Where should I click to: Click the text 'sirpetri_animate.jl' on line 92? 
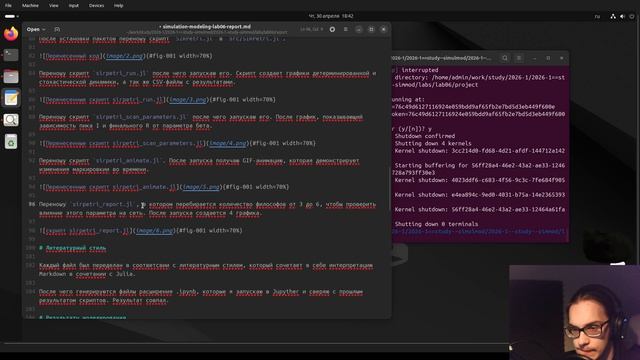tap(127, 161)
